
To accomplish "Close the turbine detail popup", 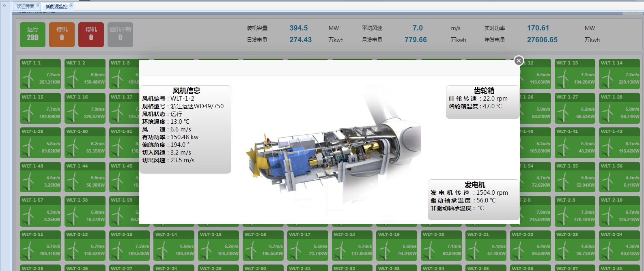I will (x=519, y=60).
